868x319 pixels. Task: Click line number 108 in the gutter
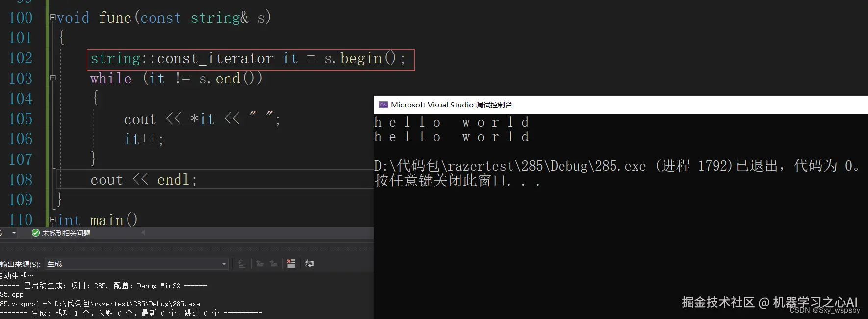(x=21, y=180)
